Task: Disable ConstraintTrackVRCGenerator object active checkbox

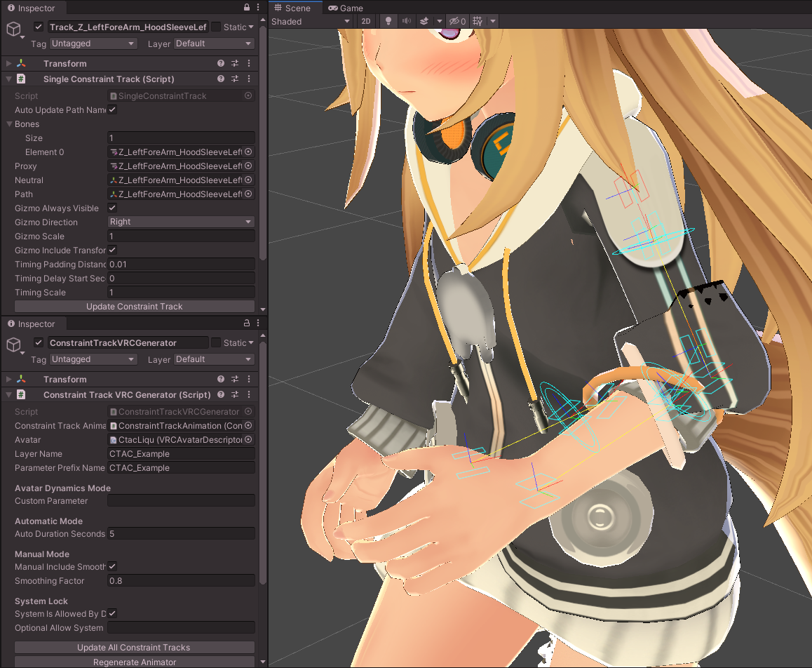Action: 39,342
